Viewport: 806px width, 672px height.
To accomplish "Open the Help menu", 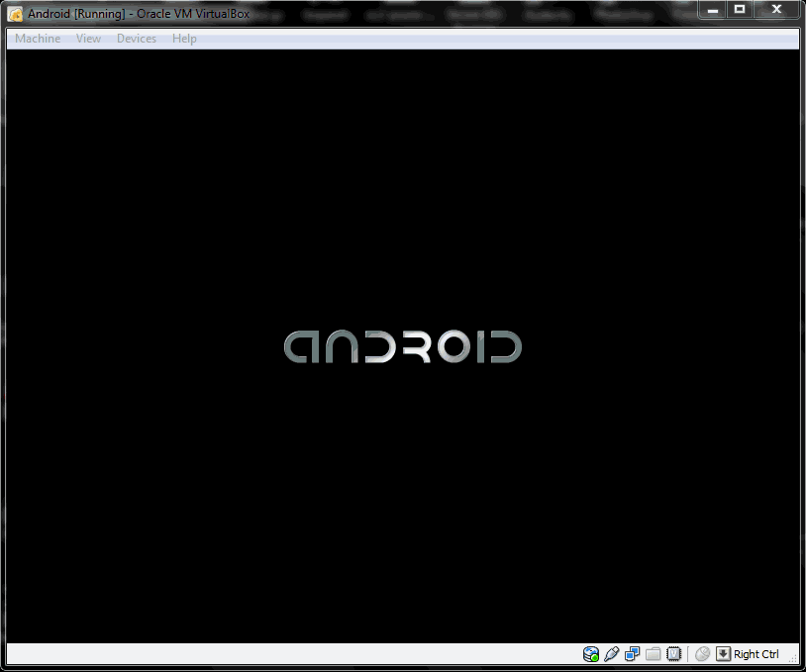I will [184, 39].
